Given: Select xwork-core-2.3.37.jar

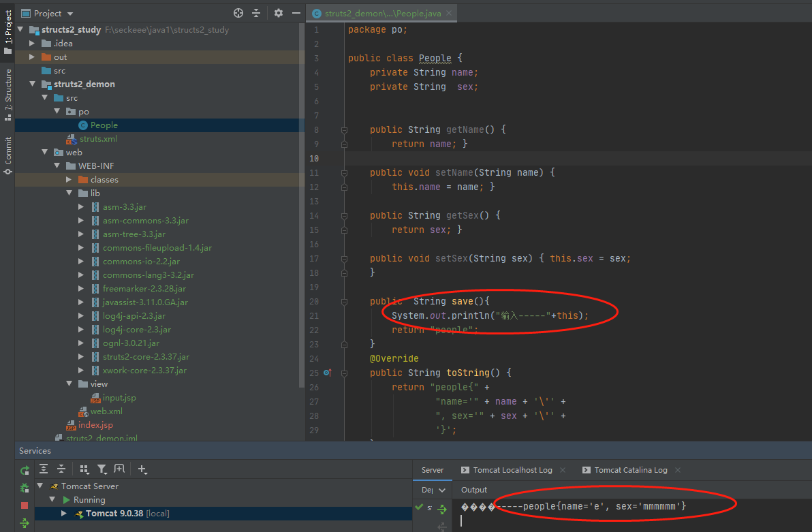Looking at the screenshot, I should pyautogui.click(x=144, y=370).
